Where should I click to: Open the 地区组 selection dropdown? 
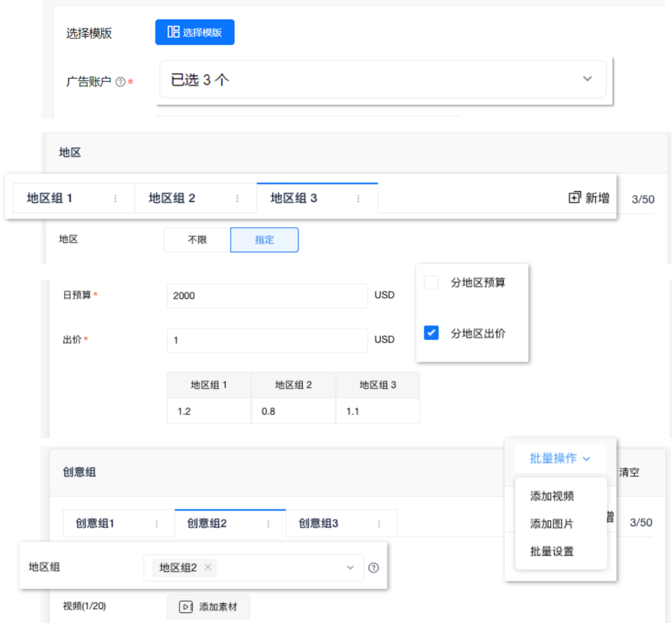[350, 567]
